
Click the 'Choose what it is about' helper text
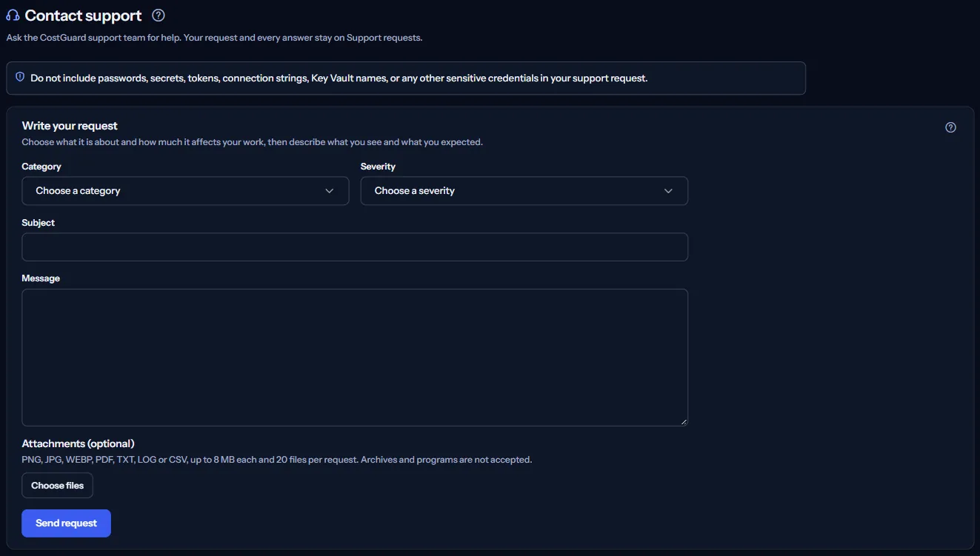pos(253,142)
